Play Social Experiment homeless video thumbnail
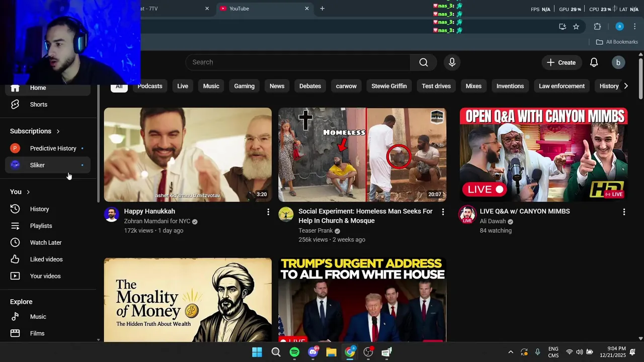Viewport: 644px width, 362px height. (x=362, y=155)
